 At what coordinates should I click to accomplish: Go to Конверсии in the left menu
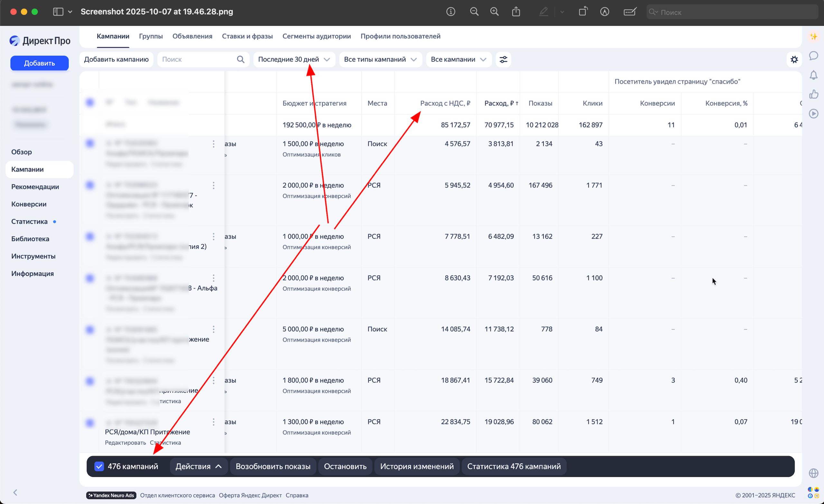click(29, 204)
